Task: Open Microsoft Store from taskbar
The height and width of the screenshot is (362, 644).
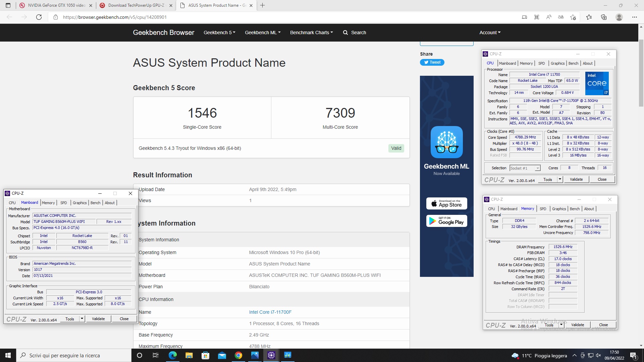Action: tap(205, 355)
